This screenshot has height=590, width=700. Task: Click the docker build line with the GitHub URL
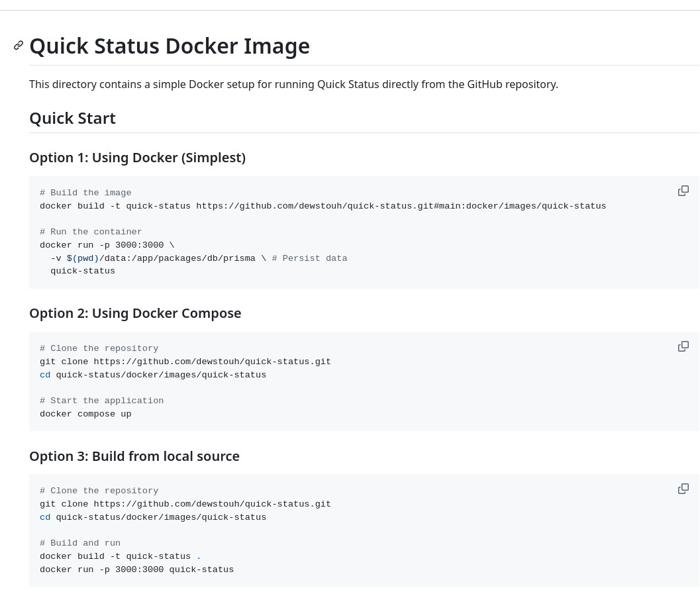pyautogui.click(x=323, y=206)
